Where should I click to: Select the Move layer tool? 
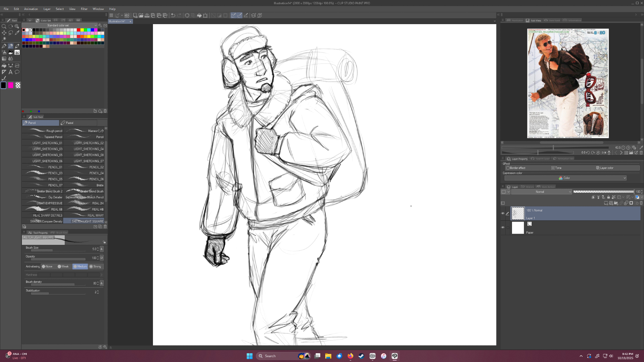(4, 33)
